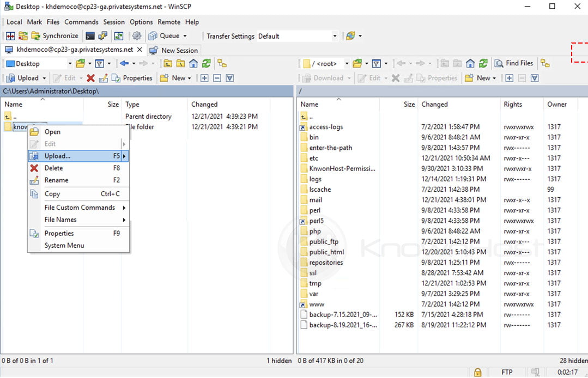Go to remote home directory icon
Viewport: 588px width, 378px height.
[x=471, y=63]
